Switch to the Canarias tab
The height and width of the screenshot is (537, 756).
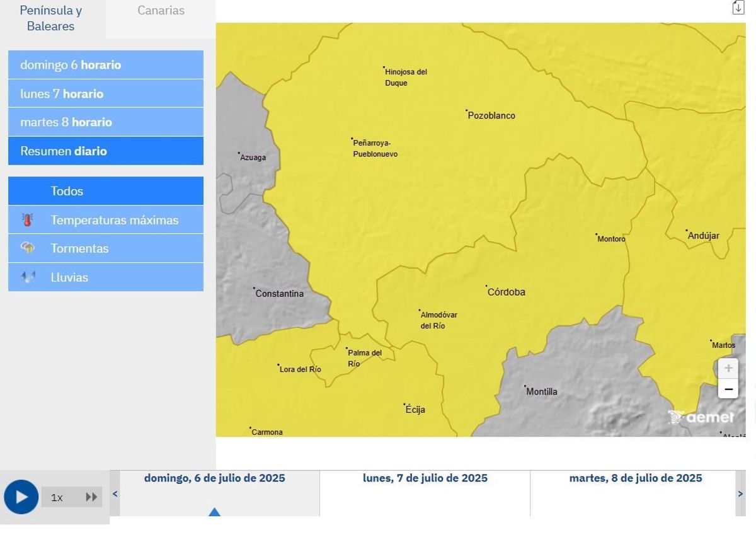pyautogui.click(x=161, y=11)
